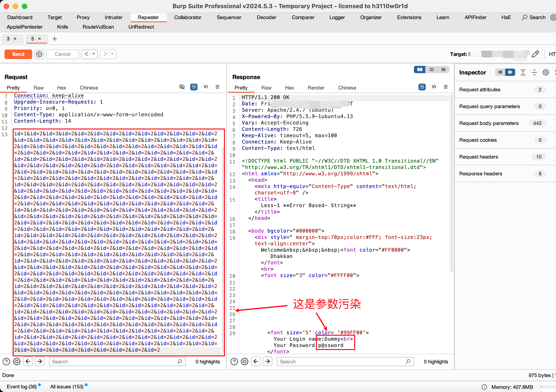This screenshot has height=392, width=556.
Task: Open Response panel hamburger options menu
Action: (445, 87)
